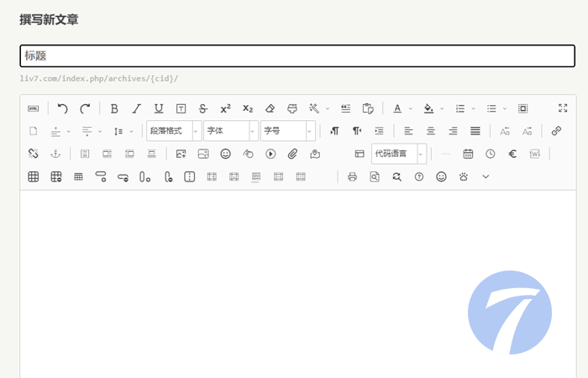The width and height of the screenshot is (588, 378).
Task: Insert a hyperlink with the link icon
Action: pyautogui.click(x=556, y=131)
